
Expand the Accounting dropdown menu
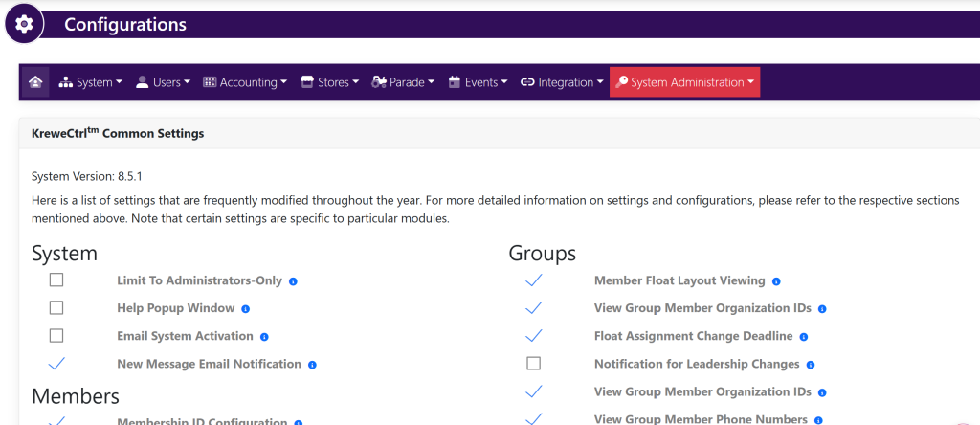(x=245, y=82)
